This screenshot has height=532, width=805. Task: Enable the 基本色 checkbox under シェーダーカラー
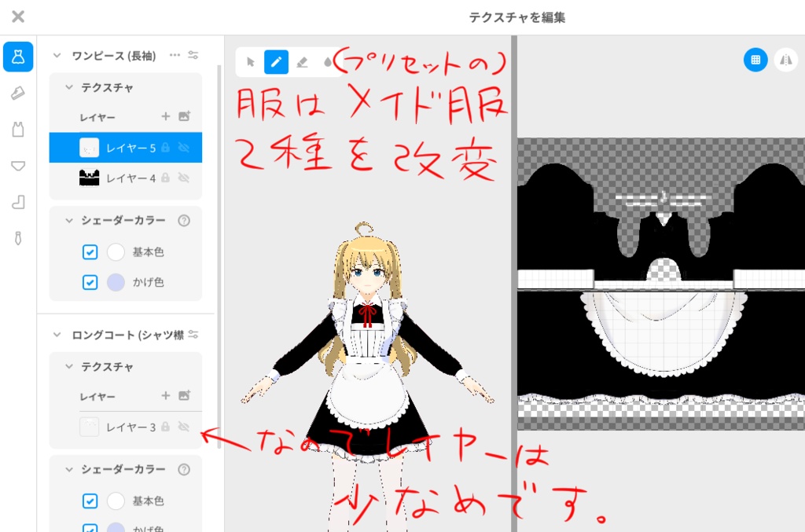pyautogui.click(x=90, y=252)
